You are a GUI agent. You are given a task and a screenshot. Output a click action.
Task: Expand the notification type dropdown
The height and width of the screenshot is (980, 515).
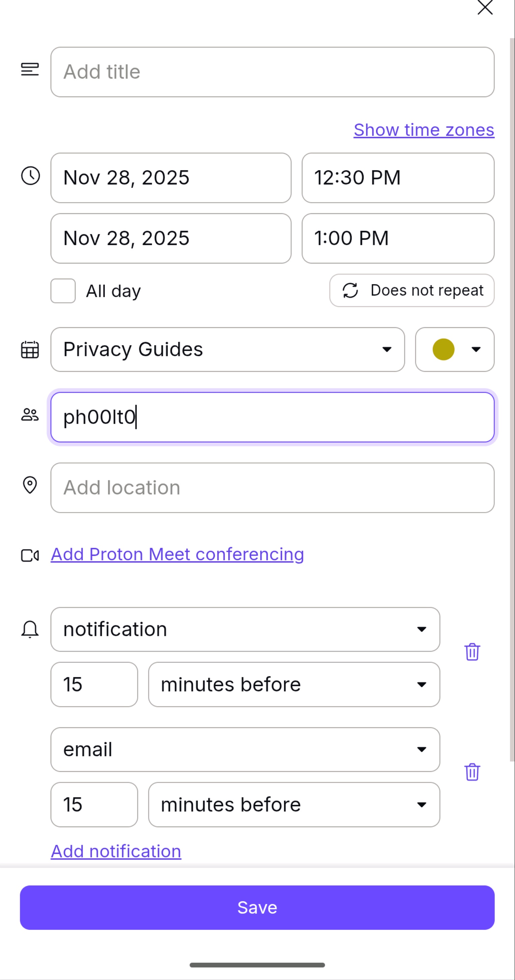(245, 629)
